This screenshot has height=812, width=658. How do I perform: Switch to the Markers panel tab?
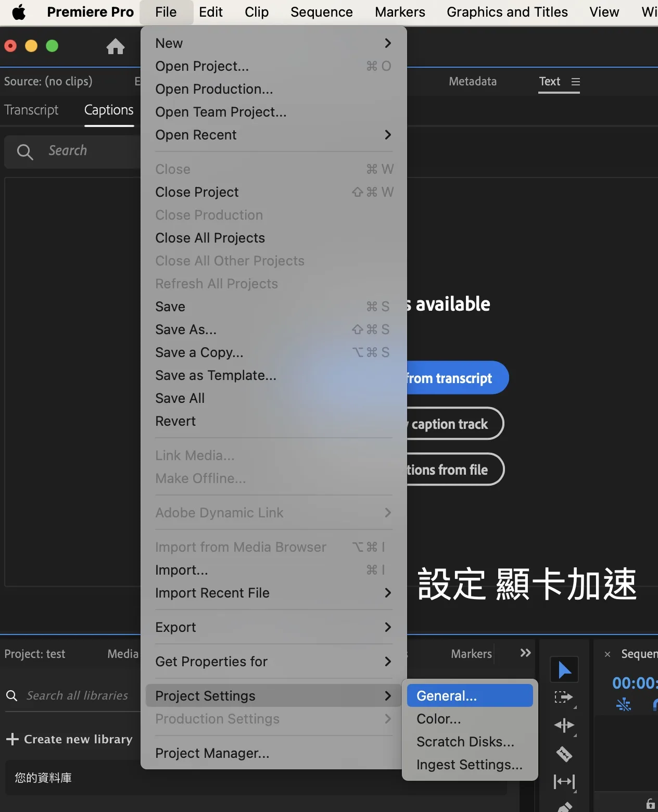coord(471,654)
